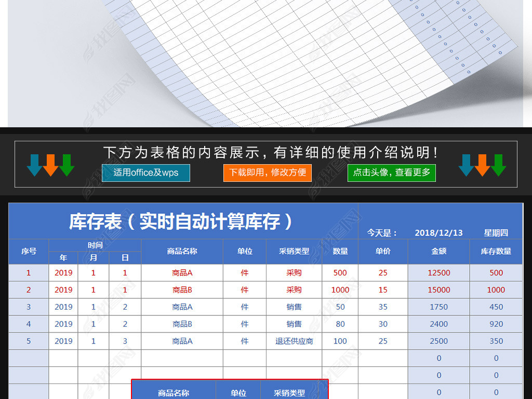The image size is (532, 399).
Task: Select the 退还供应商 cell in row 5
Action: click(294, 341)
